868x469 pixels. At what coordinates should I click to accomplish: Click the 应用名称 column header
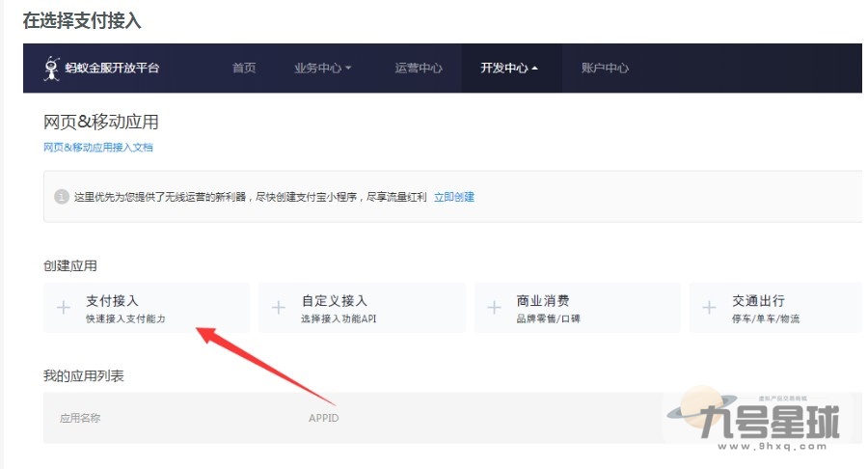point(80,418)
